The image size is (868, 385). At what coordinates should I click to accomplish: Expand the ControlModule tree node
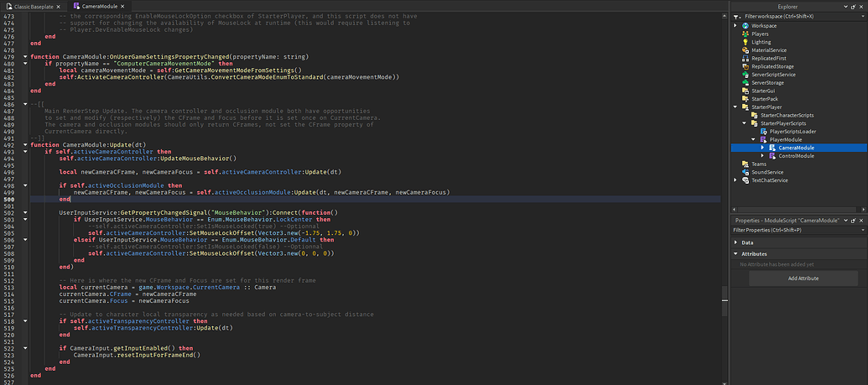click(x=763, y=156)
